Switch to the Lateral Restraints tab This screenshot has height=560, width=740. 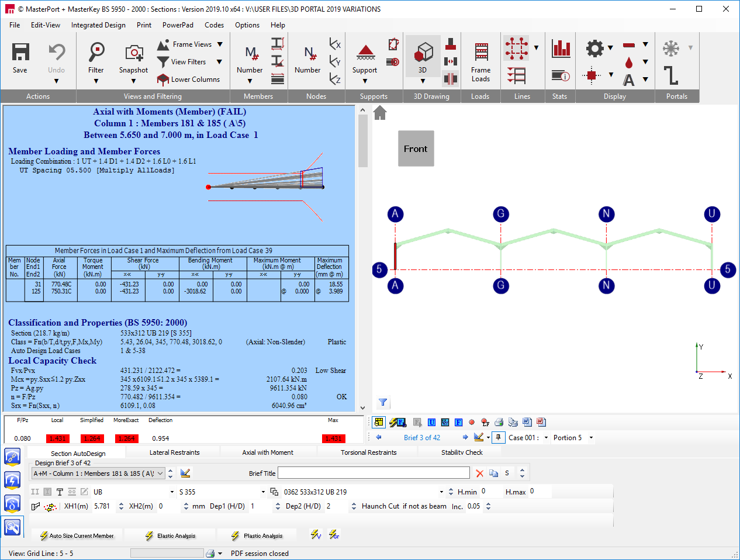[x=174, y=452]
